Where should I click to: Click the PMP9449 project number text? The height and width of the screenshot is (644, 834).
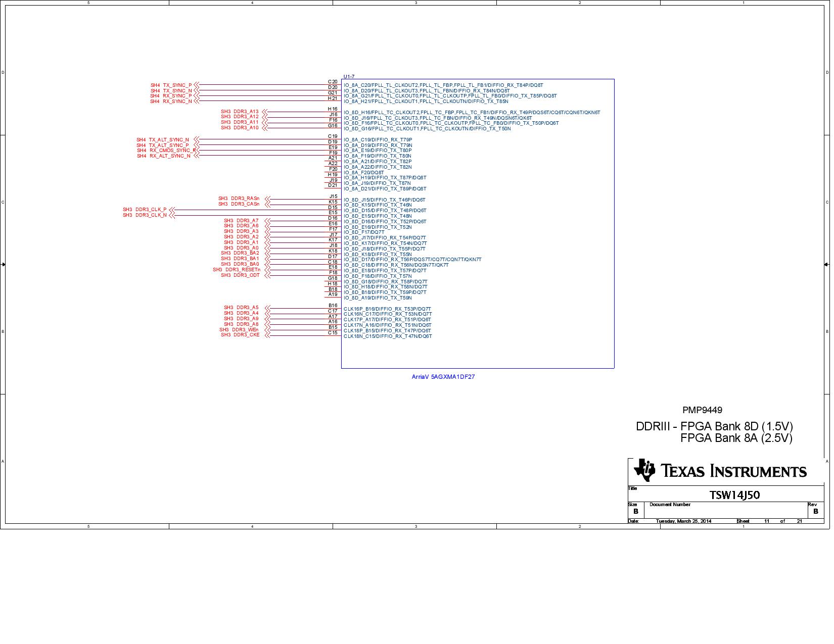(x=702, y=410)
